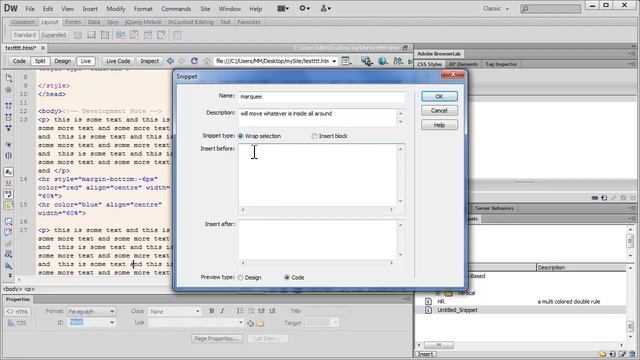This screenshot has height=360, width=640.
Task: Open the Edit menu
Action: 48,9
